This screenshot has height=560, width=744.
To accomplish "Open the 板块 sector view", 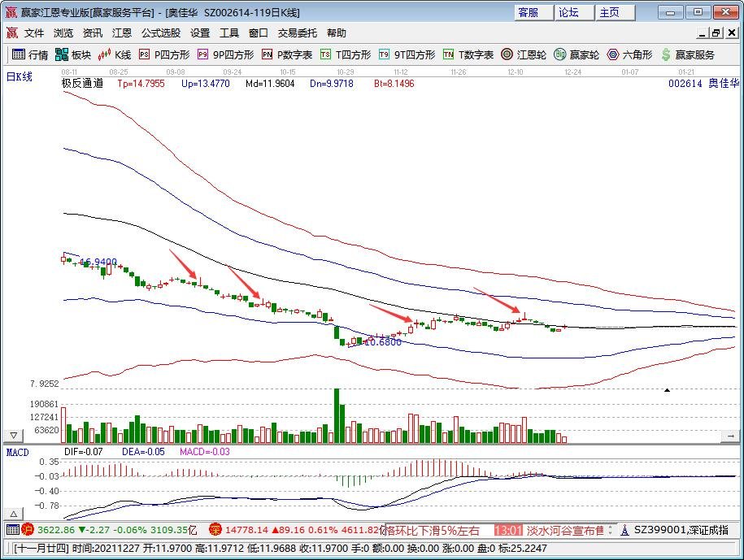I will tap(72, 54).
